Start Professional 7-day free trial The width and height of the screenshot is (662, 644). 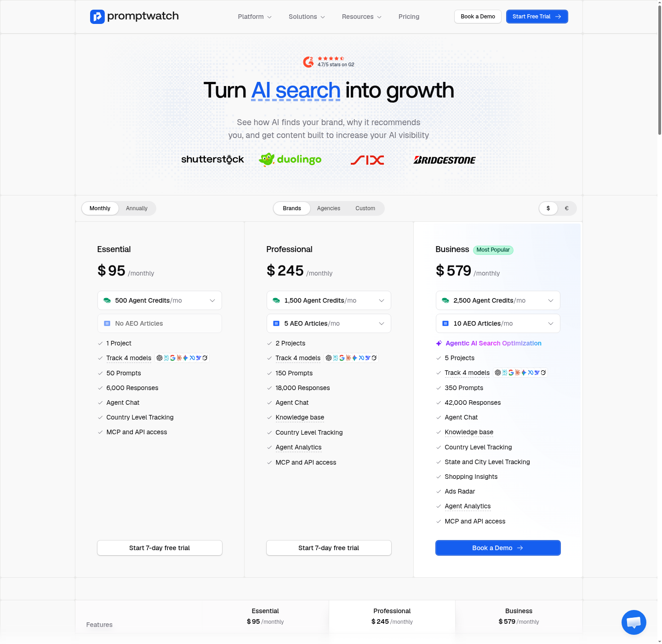point(329,548)
